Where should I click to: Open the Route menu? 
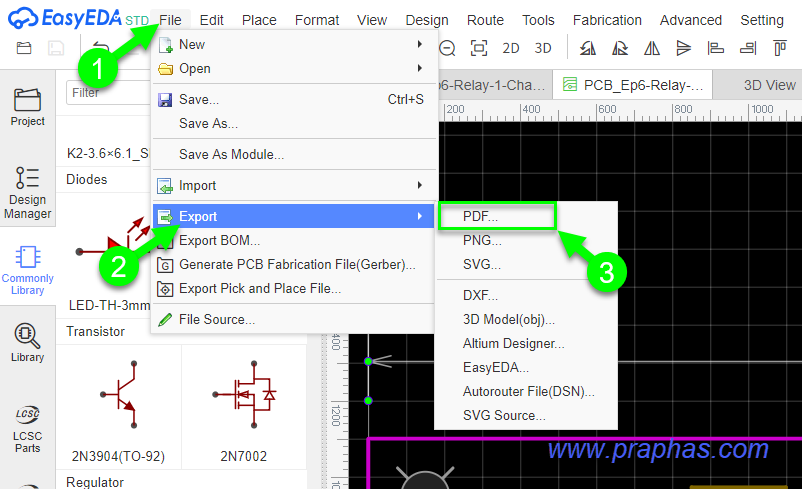click(485, 20)
